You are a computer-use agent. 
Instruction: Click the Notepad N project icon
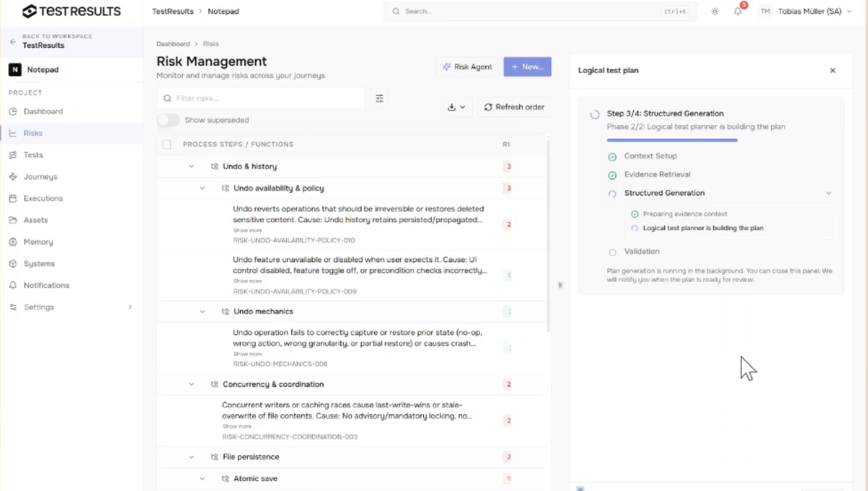pos(15,70)
